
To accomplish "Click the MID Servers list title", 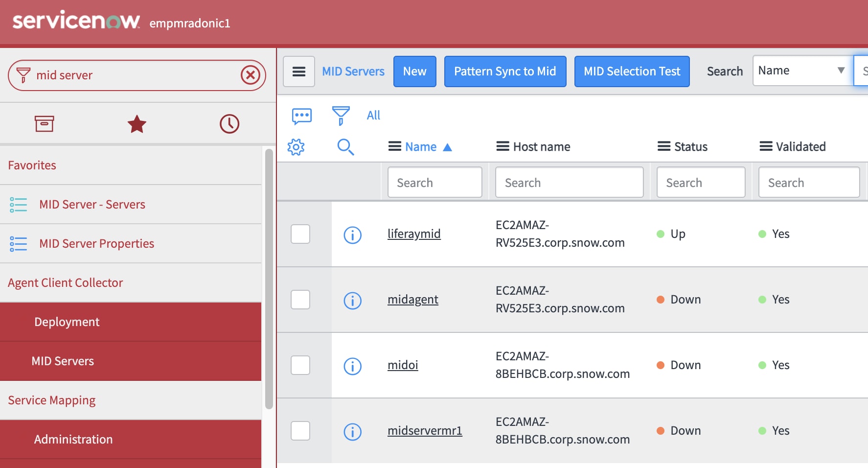I will pos(353,71).
